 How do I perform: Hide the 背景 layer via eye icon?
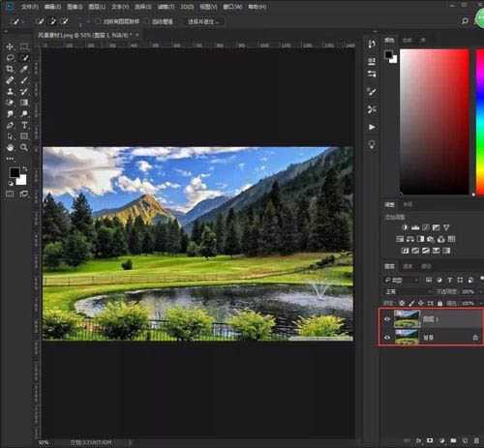(387, 338)
